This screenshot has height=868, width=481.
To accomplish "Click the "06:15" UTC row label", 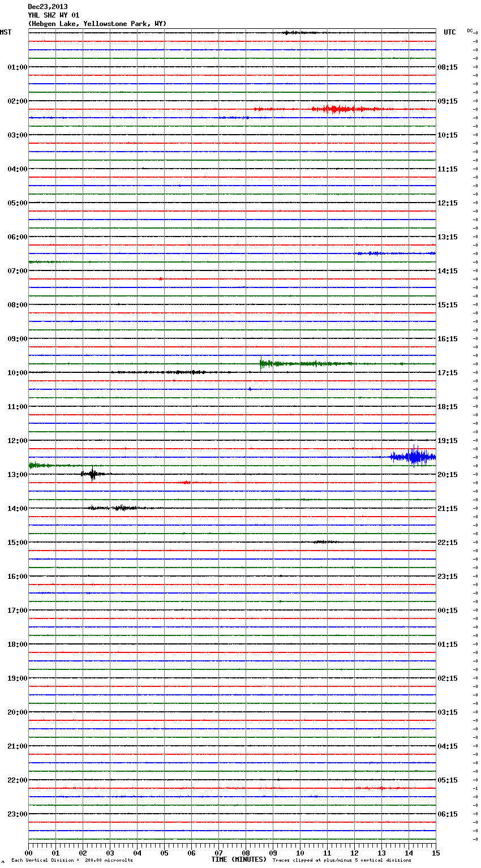I will tap(448, 814).
